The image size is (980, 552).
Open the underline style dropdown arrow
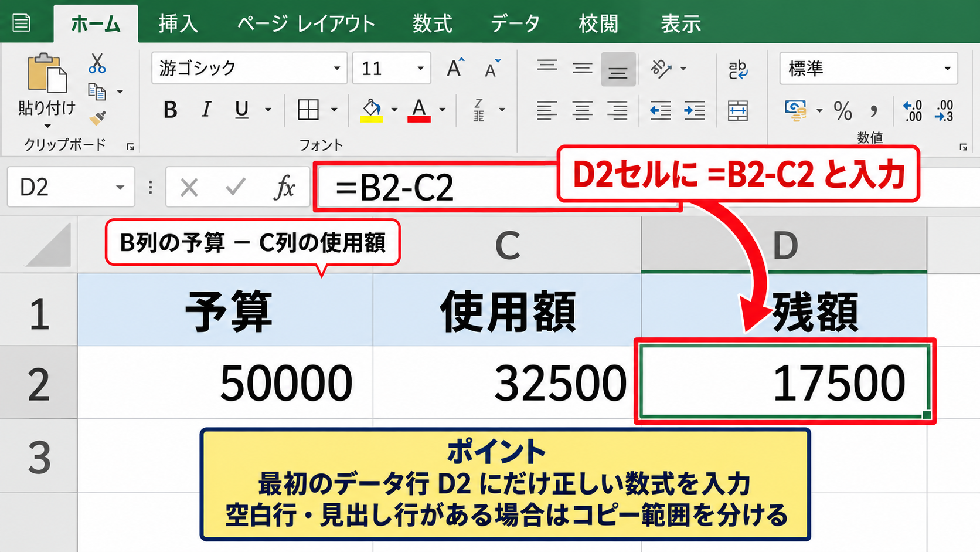[x=268, y=110]
